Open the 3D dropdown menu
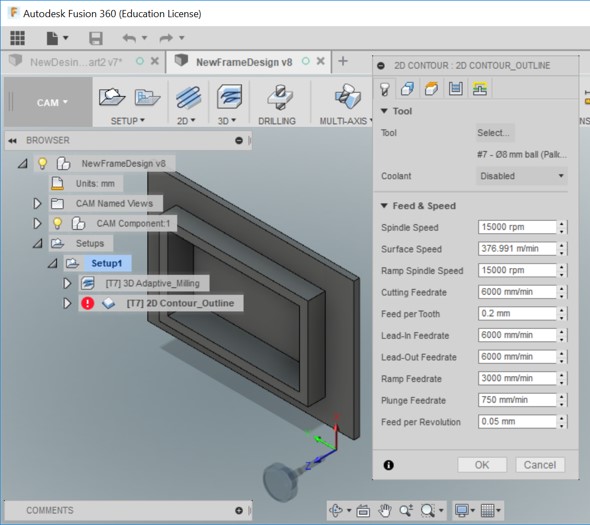The image size is (590, 525). pos(227,121)
